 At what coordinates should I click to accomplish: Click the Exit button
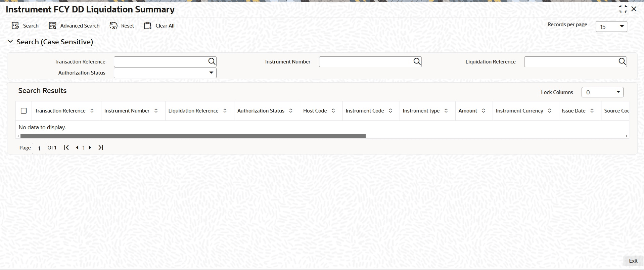(633, 261)
